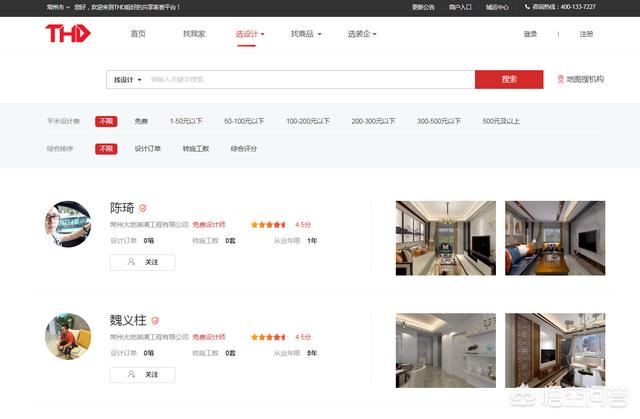Image resolution: width=640 pixels, height=419 pixels.
Task: Sort by 转施工数
Action: click(x=196, y=149)
